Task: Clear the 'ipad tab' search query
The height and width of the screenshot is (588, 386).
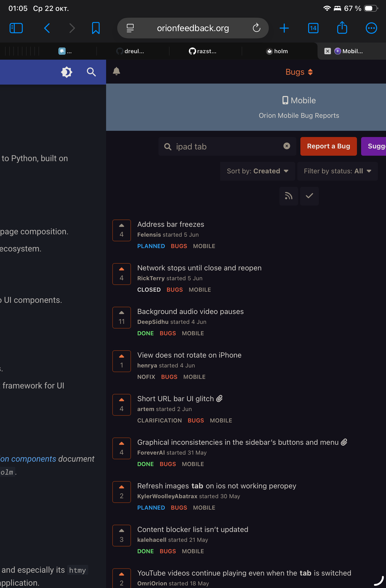Action: coord(287,146)
